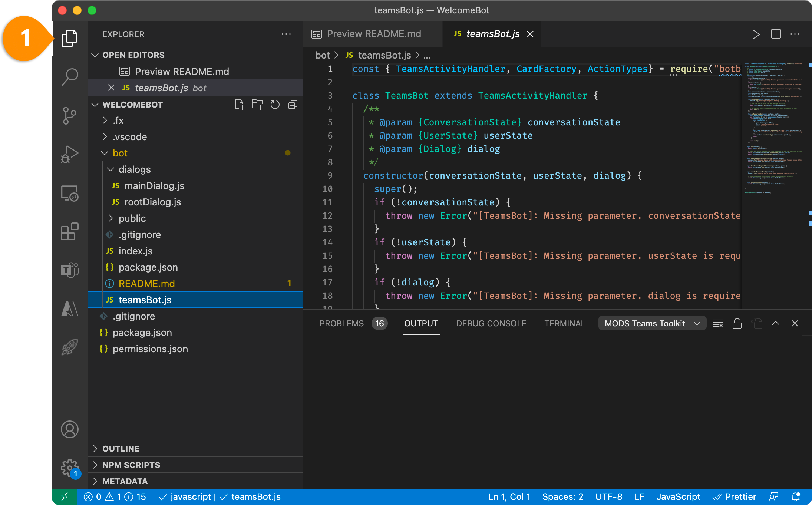Open the Extensions view
This screenshot has width=812, height=505.
point(69,231)
